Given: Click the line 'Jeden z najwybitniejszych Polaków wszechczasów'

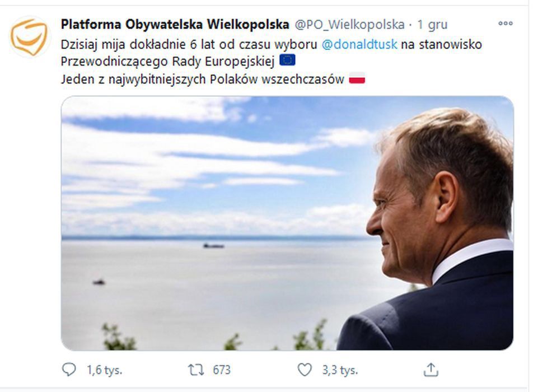Looking at the screenshot, I should [x=202, y=80].
